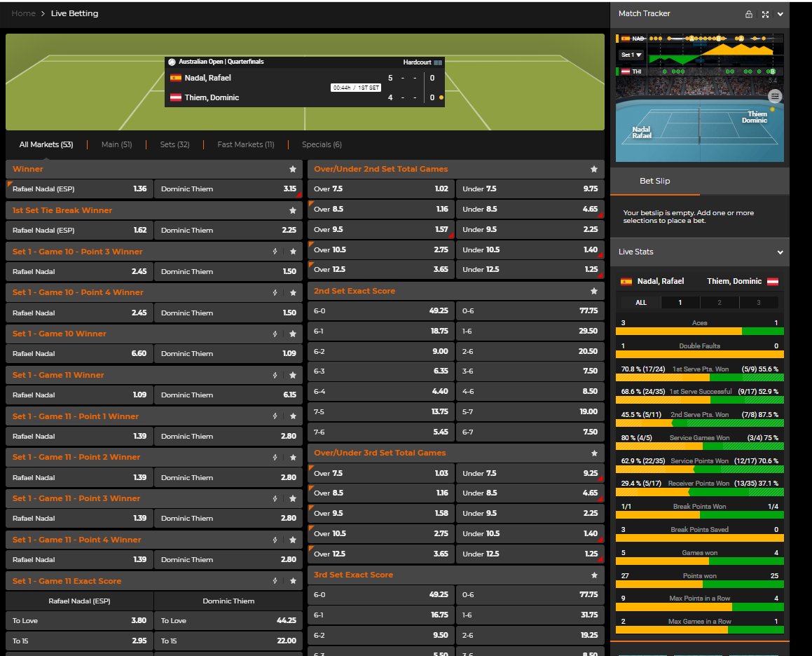Switch to the Main (51) tab
The height and width of the screenshot is (656, 812).
(x=116, y=144)
